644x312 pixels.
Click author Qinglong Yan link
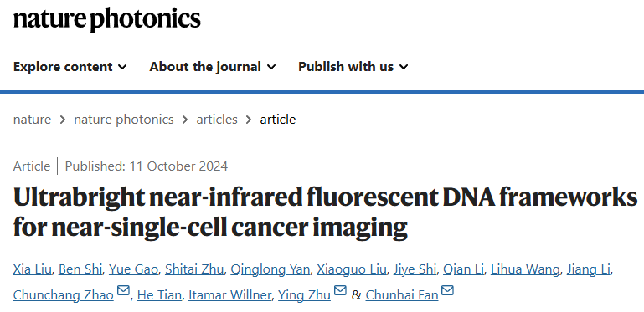click(270, 269)
